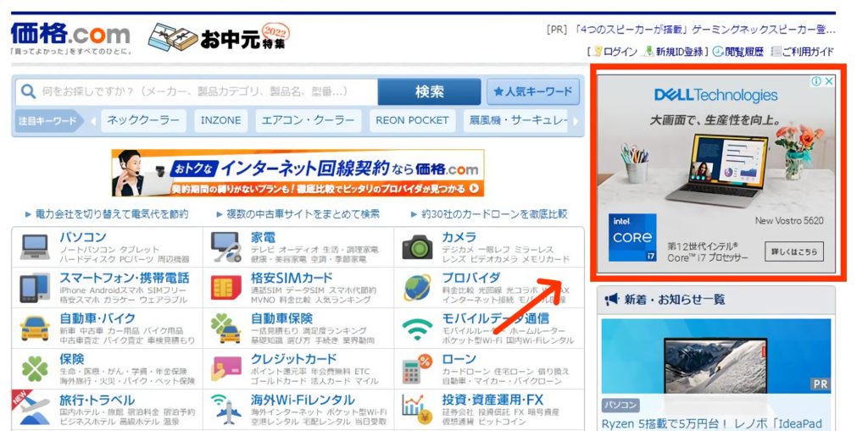Show next 注目キーワード with the right arrow
This screenshot has width=868, height=431.
point(576,120)
